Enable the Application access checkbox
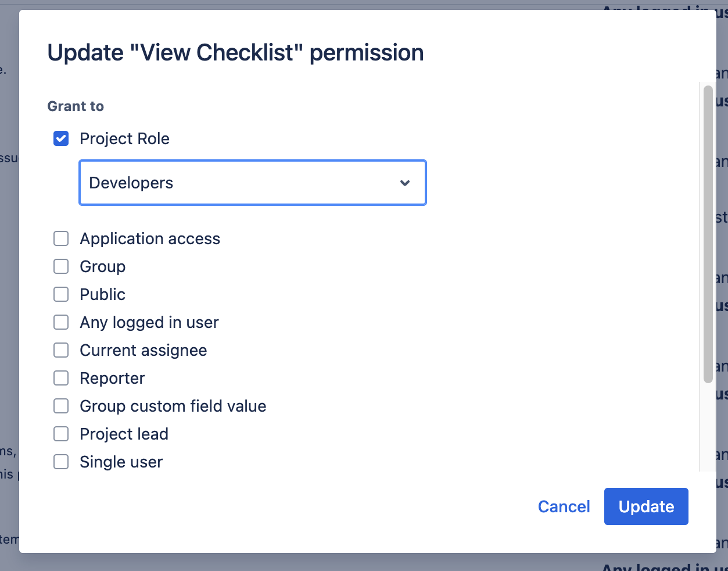Screen dimensions: 728x571 pos(61,238)
